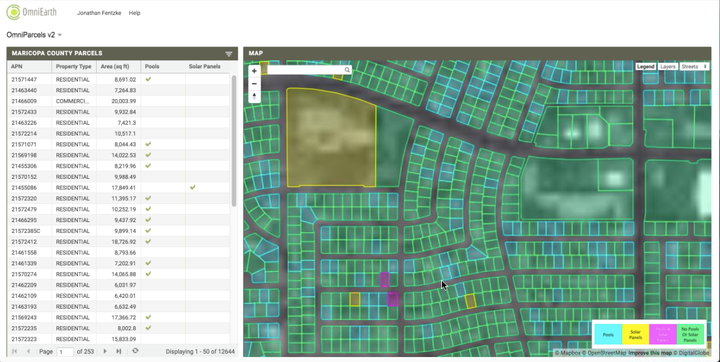Viewport: 720px width, 362px height.
Task: Click green No Pools Or Solar swatch
Action: tap(690, 334)
